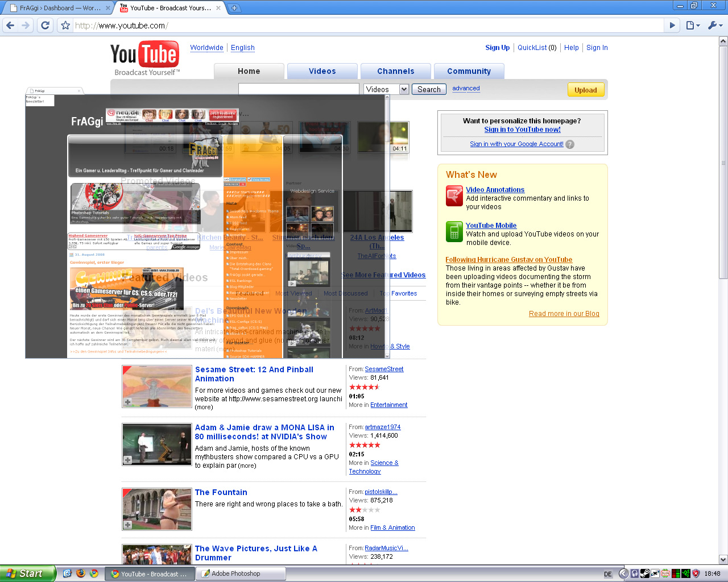This screenshot has height=582, width=728.
Task: Switch to Adobe Photoshop in the taskbar
Action: click(241, 574)
